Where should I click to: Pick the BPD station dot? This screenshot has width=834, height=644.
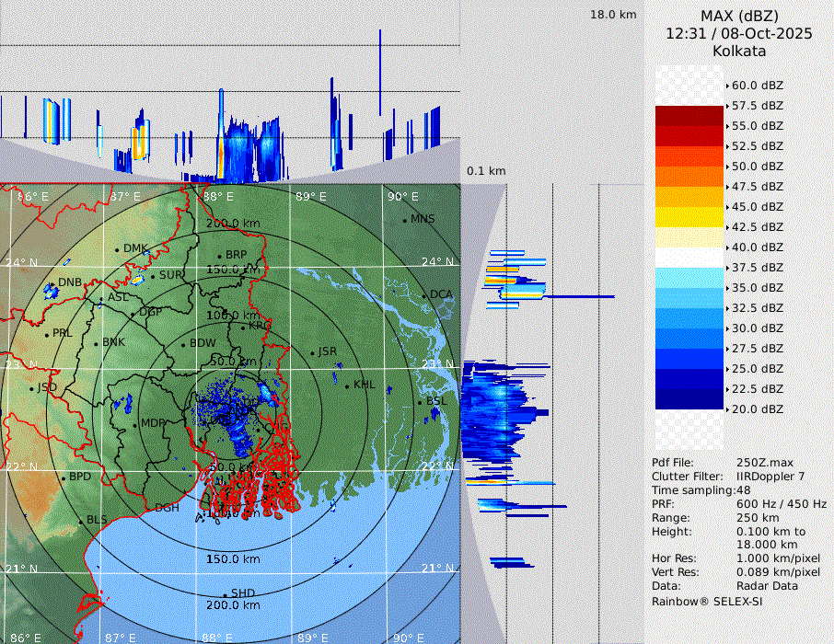(x=64, y=477)
